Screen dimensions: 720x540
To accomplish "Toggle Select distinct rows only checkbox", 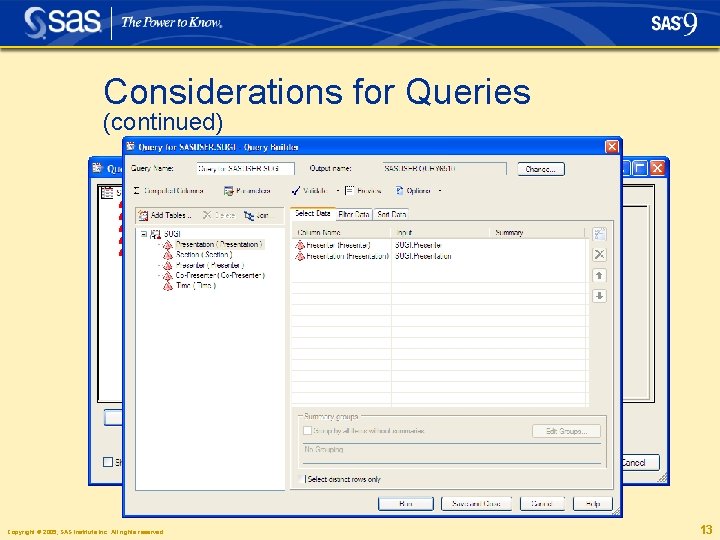I will (301, 479).
